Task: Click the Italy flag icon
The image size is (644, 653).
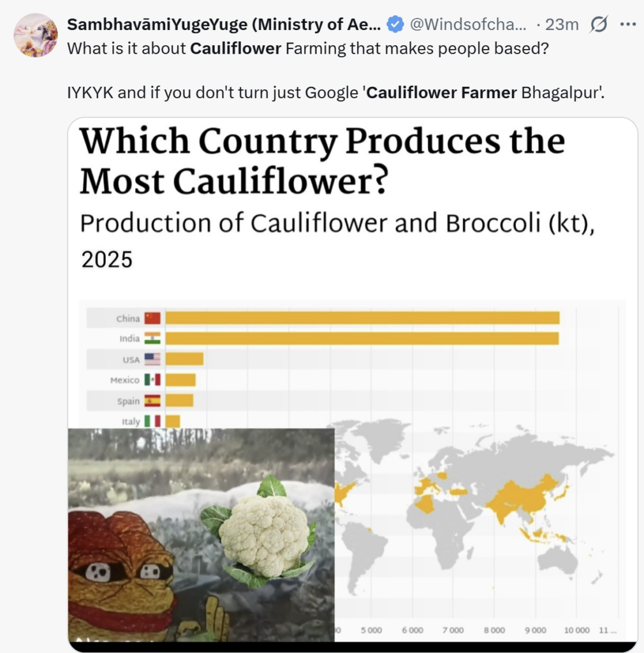Action: point(153,422)
